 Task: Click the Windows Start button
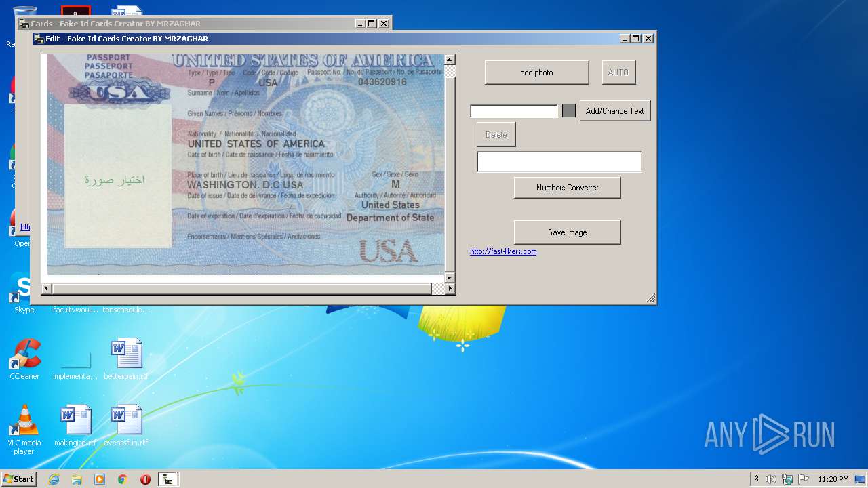coord(18,479)
